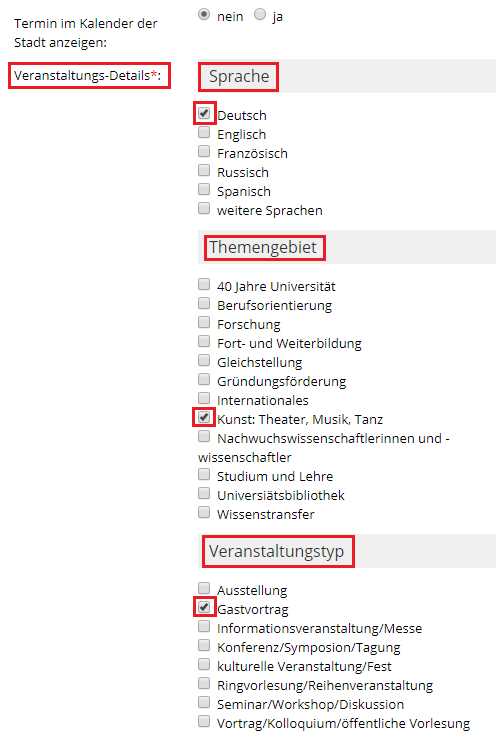
Task: Tick the Forschung checkbox
Action: tap(204, 323)
